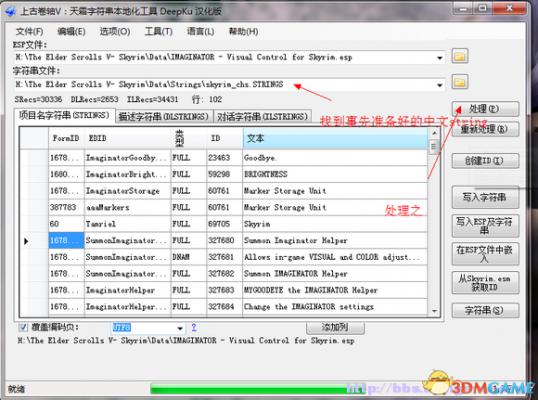The image size is (538, 400).
Task: Click the 在ESP文件中嵌入 button
Action: point(485,254)
